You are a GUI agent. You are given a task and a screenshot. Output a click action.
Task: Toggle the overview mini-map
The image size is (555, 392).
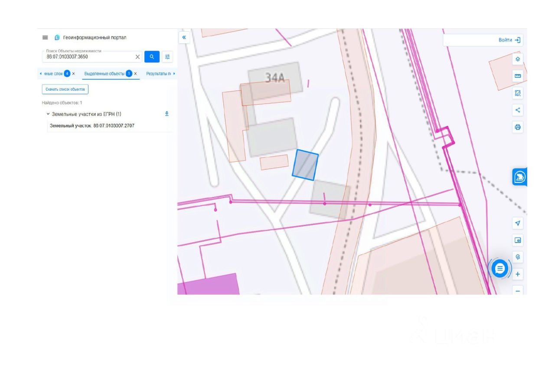[518, 240]
